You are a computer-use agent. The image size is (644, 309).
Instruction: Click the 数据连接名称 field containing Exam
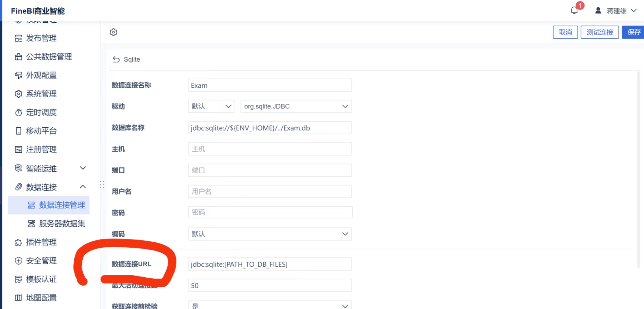point(270,85)
